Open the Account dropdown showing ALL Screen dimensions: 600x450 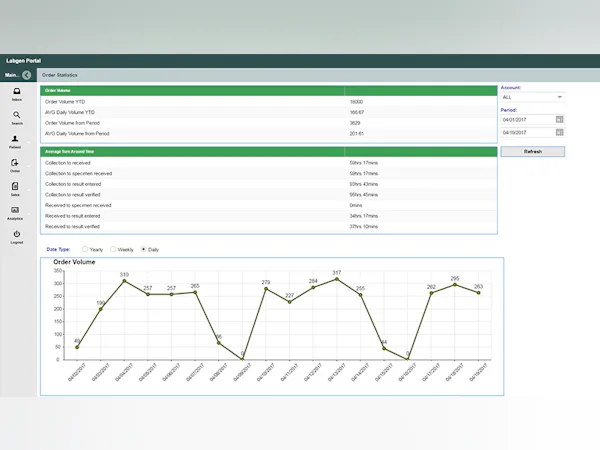(x=532, y=97)
